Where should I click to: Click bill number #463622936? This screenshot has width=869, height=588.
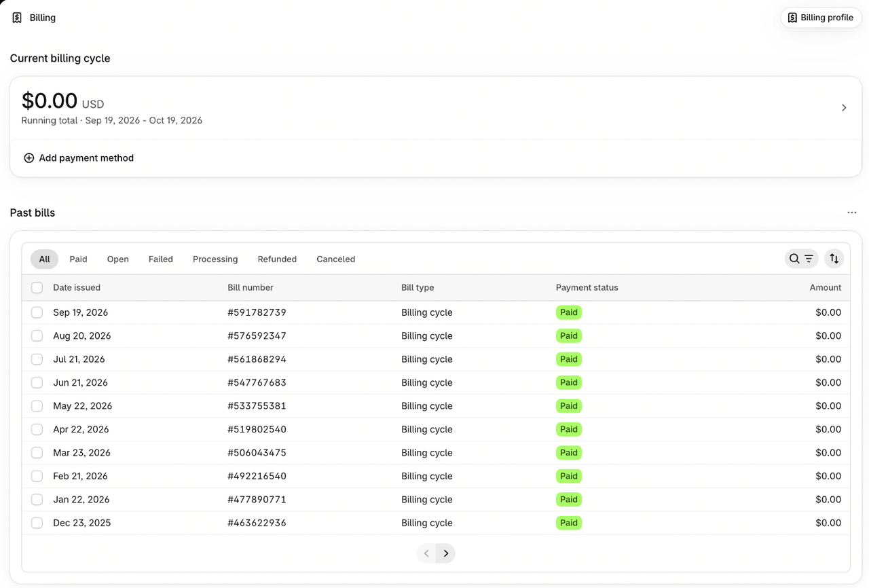(x=257, y=523)
